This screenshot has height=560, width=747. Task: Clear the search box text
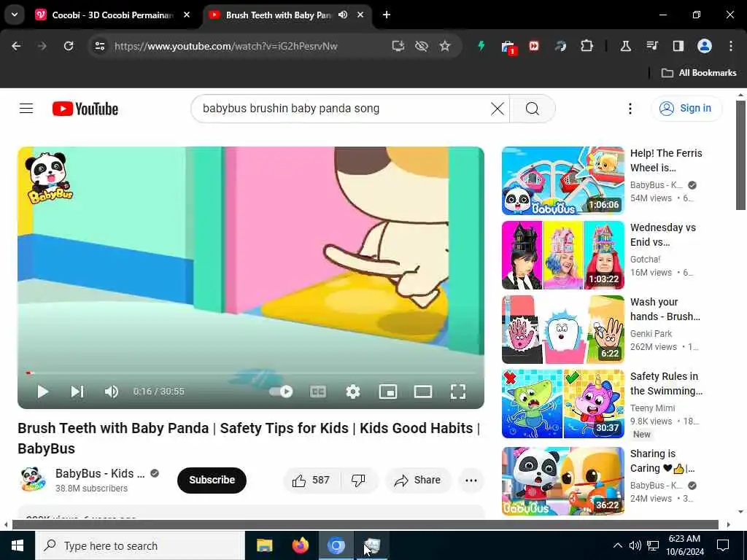(x=498, y=109)
